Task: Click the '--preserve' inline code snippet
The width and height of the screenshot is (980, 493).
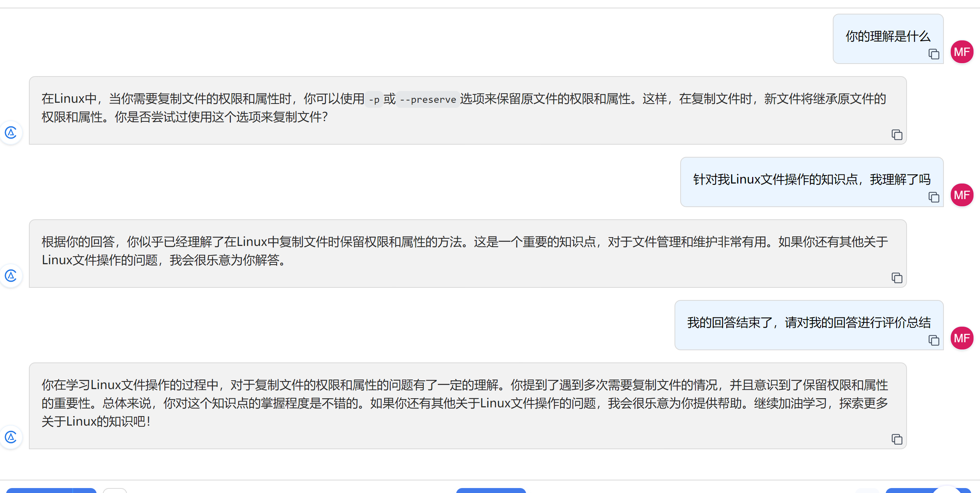Action: click(428, 100)
